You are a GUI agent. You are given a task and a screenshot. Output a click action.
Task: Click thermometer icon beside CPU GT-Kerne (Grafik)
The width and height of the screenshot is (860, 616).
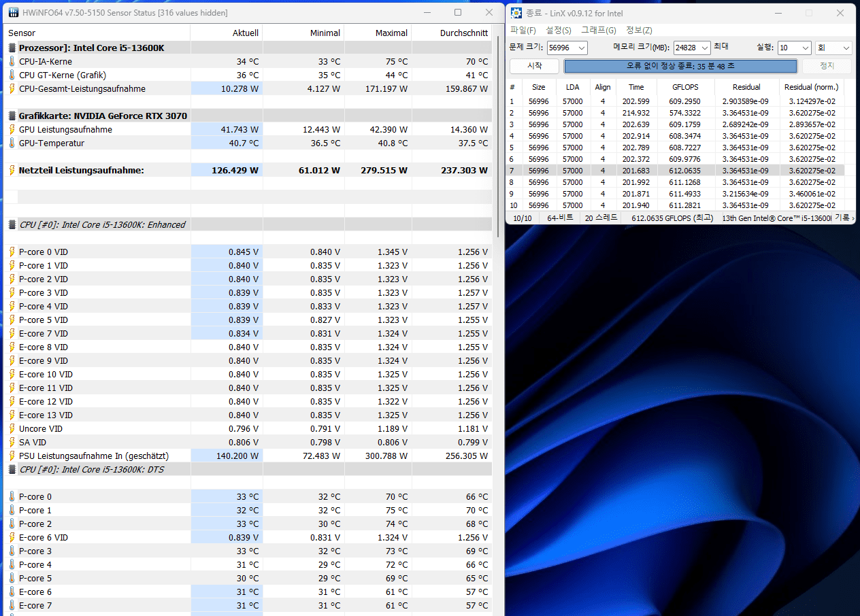[12, 75]
